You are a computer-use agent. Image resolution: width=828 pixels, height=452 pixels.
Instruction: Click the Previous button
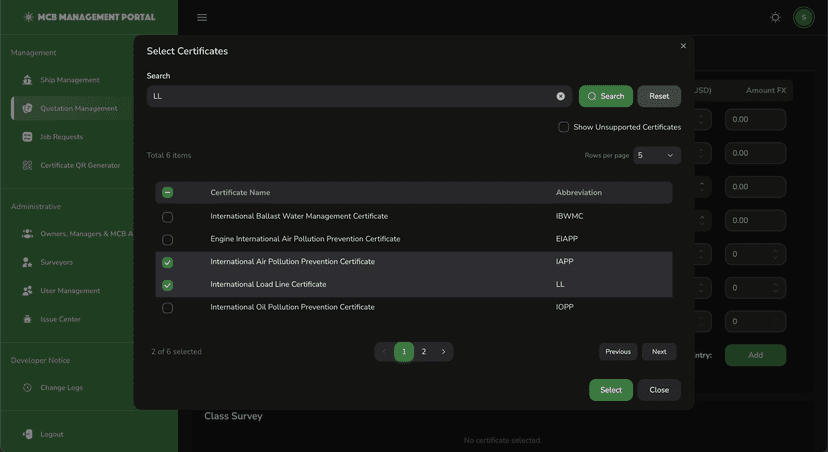click(618, 352)
